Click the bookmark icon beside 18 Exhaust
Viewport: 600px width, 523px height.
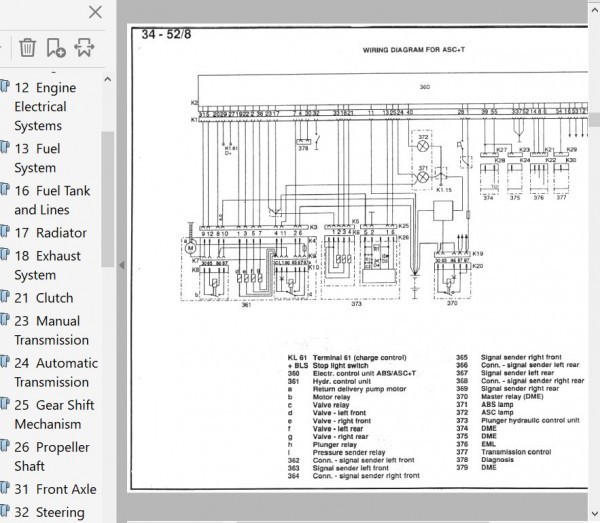[x=4, y=255]
